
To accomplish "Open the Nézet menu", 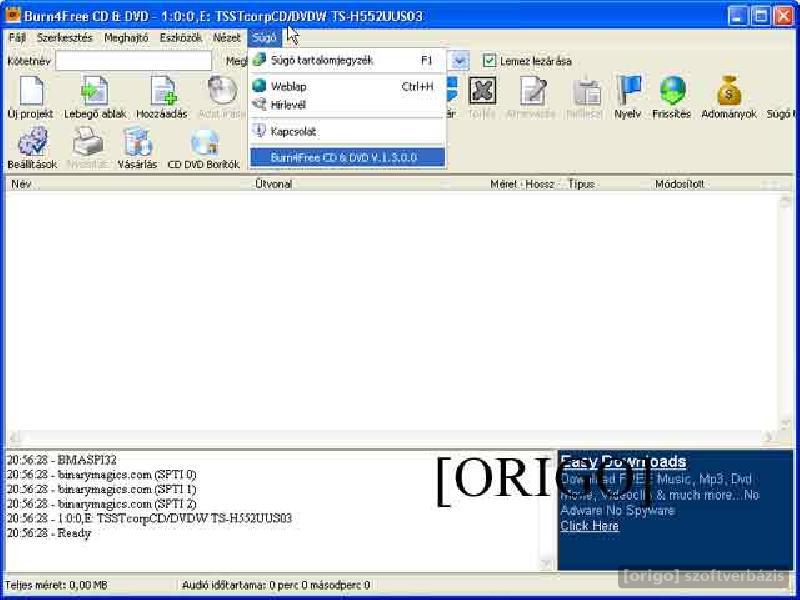I will (x=227, y=38).
